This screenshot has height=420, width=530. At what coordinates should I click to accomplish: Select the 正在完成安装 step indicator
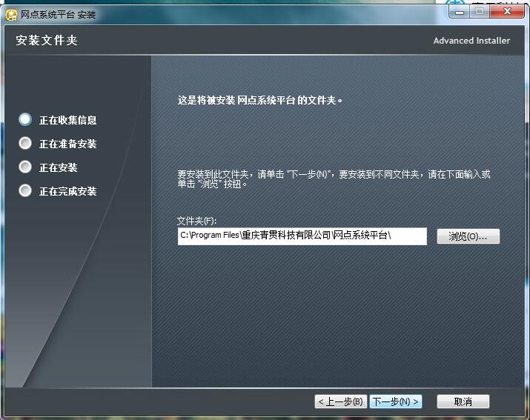[26, 190]
